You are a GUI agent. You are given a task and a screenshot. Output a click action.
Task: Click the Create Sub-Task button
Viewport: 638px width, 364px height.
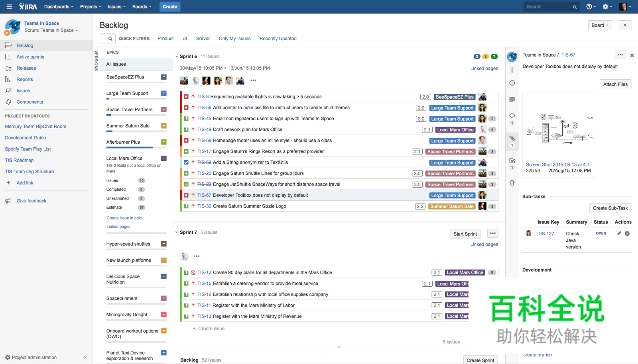point(610,208)
